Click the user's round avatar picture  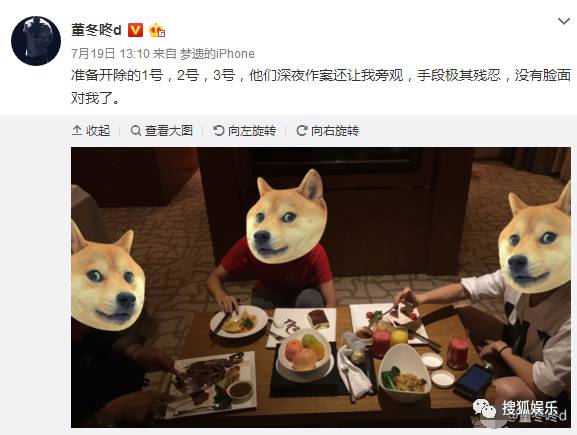[x=36, y=41]
